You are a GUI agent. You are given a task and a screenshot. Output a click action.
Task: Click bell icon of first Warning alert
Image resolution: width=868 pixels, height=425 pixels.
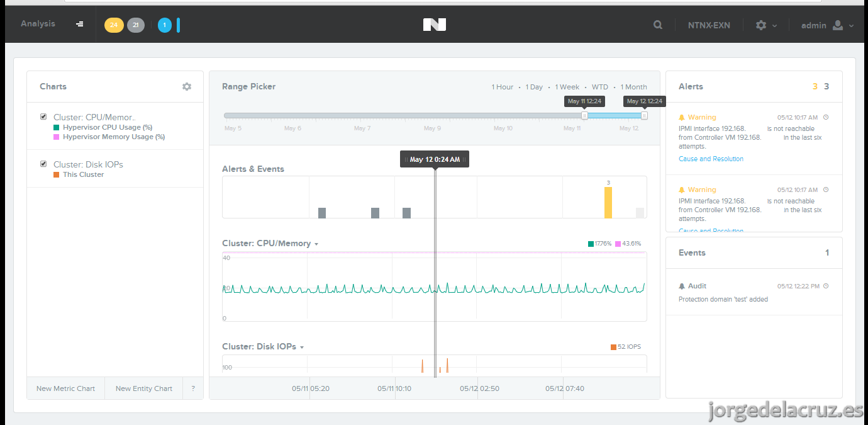tap(682, 117)
